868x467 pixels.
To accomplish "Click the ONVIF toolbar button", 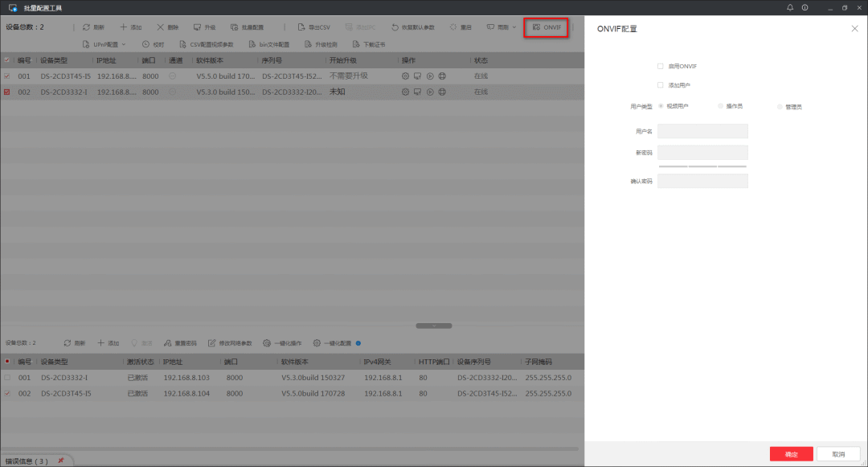I will [x=547, y=27].
